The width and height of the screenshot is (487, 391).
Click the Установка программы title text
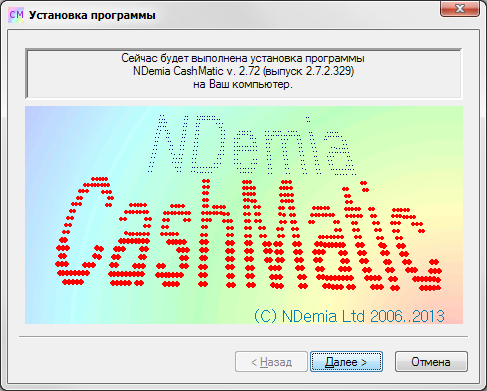pos(92,15)
